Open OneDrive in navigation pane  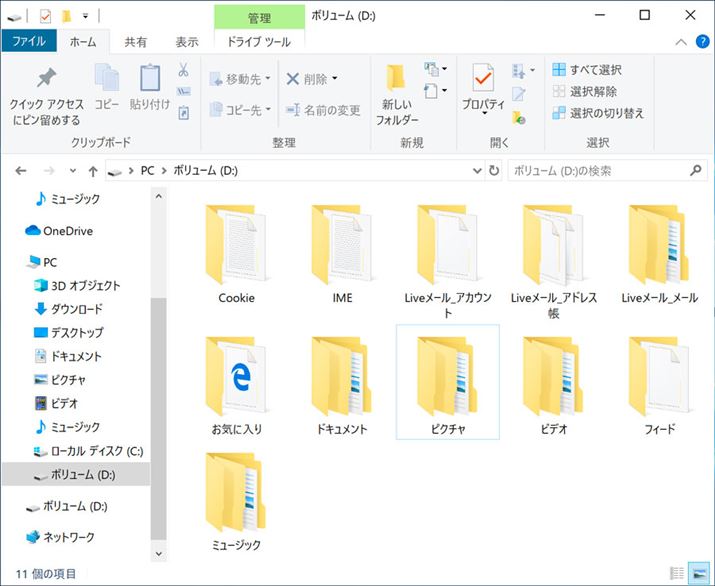(59, 231)
